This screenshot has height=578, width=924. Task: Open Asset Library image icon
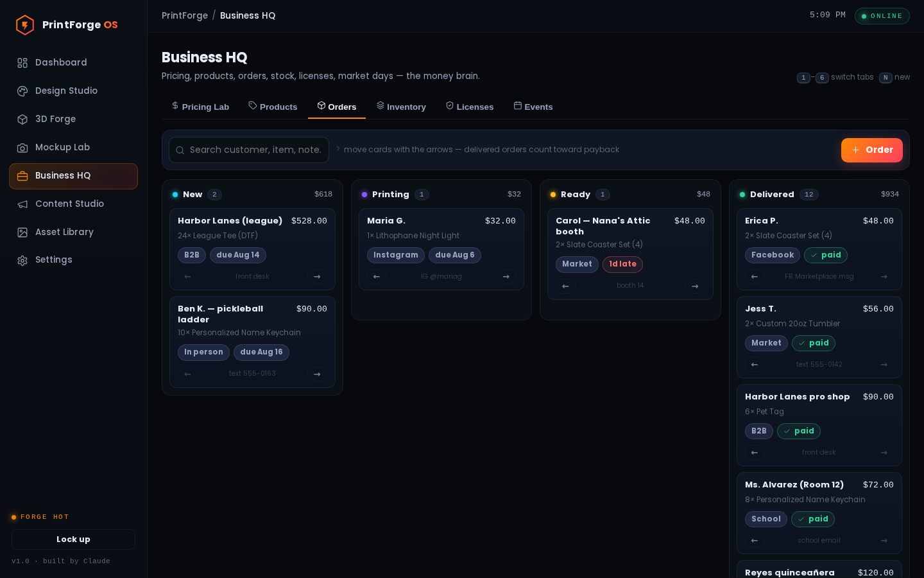click(22, 232)
